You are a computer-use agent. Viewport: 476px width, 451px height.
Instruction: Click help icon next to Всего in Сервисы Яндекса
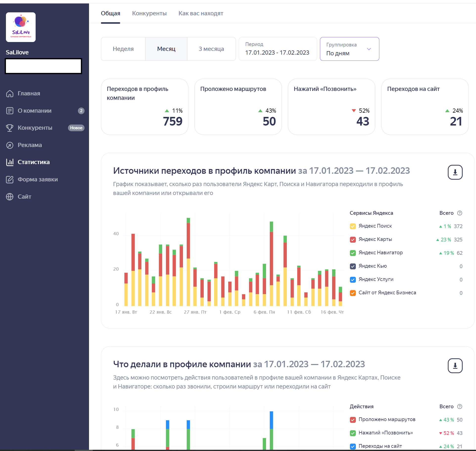click(x=460, y=213)
